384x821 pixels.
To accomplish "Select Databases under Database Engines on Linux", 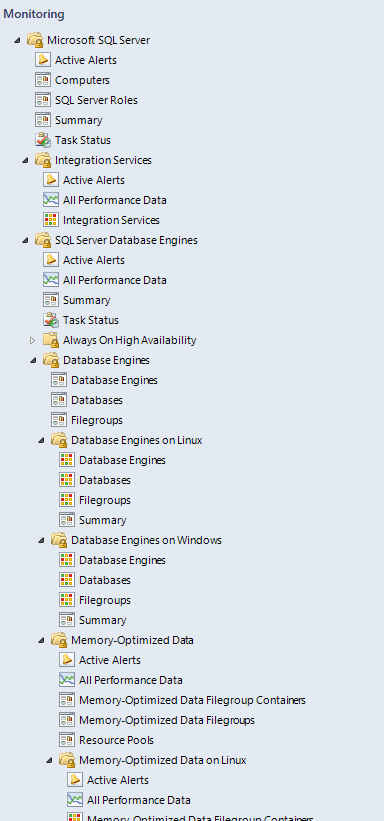I will 105,480.
